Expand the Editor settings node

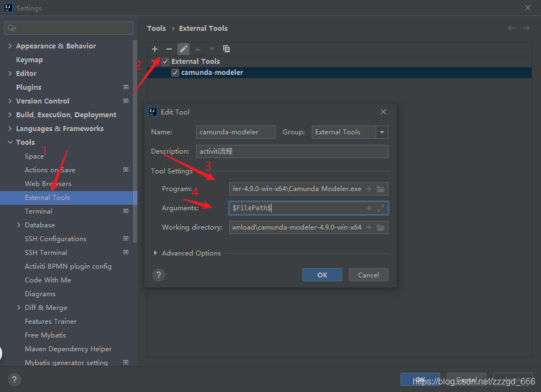10,73
